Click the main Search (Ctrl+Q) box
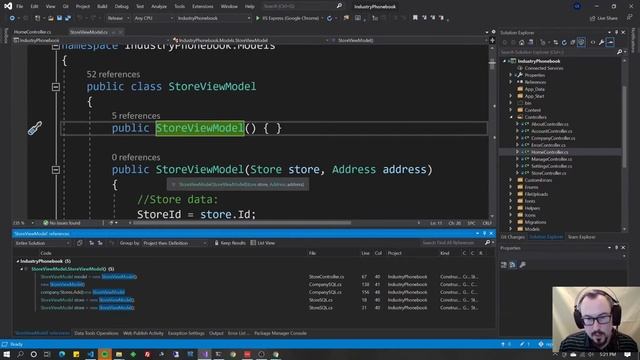Image resolution: width=640 pixels, height=360 pixels. click(x=302, y=7)
